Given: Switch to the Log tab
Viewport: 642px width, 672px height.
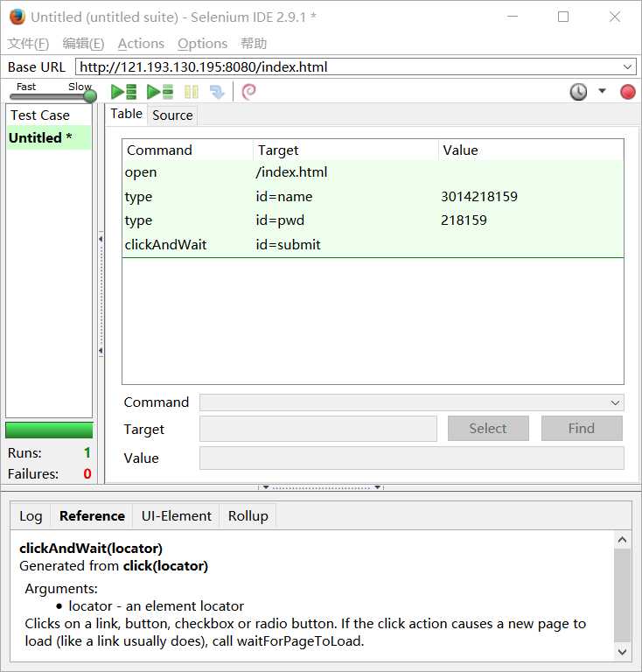Looking at the screenshot, I should click(31, 516).
